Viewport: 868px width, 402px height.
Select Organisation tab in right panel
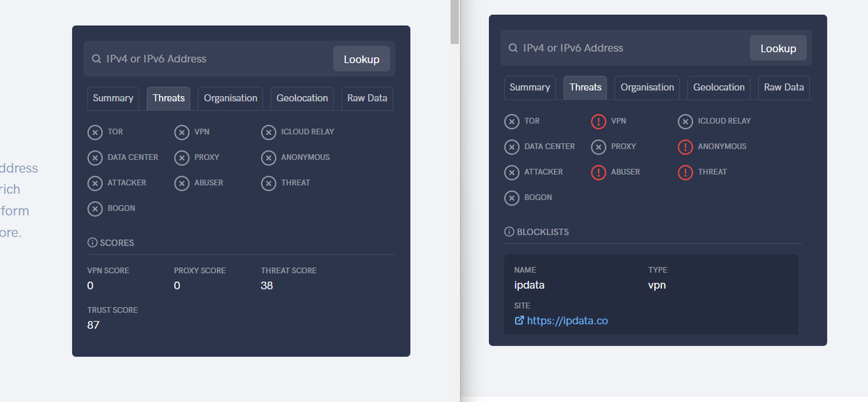[647, 87]
